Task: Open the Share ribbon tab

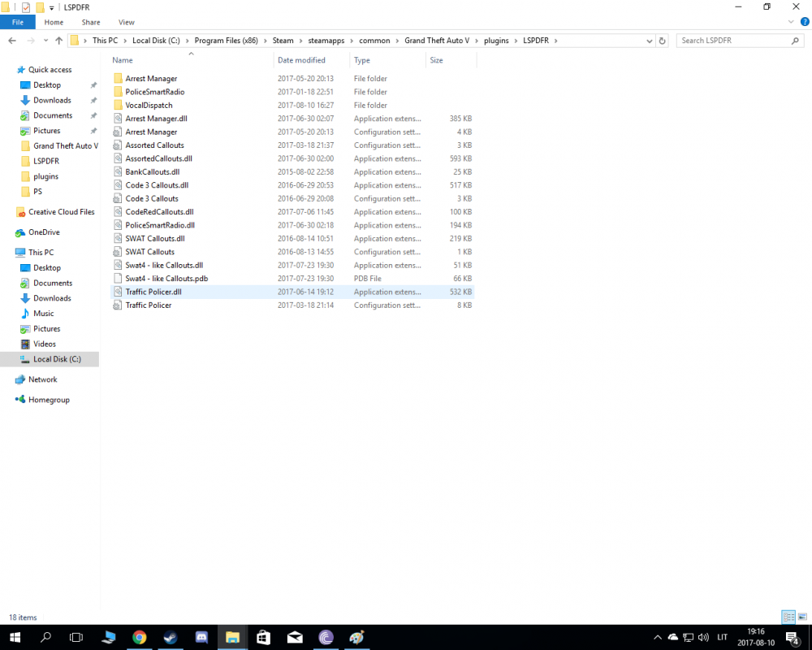Action: [91, 22]
